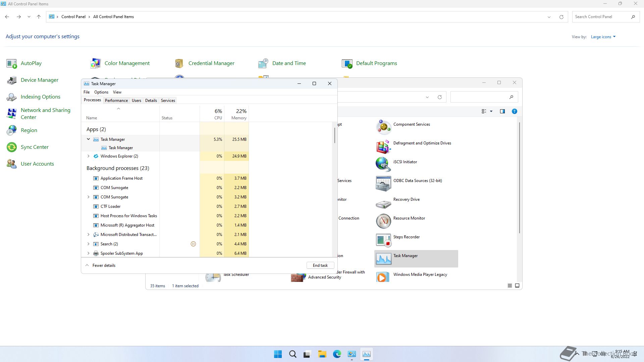
Task: Switch to Details tab
Action: (151, 101)
